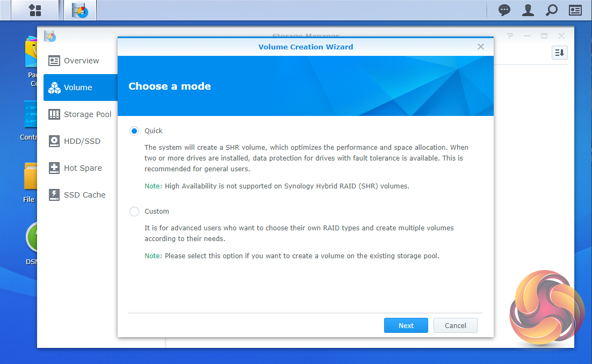
Task: Maximize the Storage Manager window
Action: click(x=544, y=36)
